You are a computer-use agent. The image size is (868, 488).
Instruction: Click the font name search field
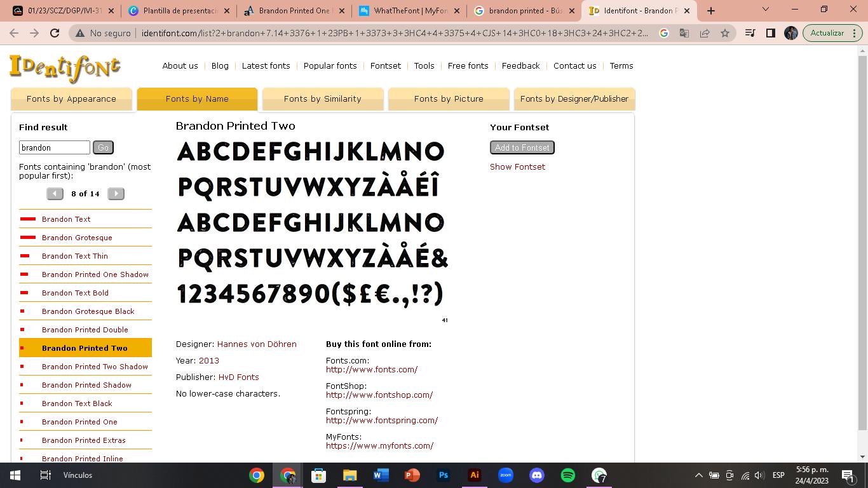55,147
